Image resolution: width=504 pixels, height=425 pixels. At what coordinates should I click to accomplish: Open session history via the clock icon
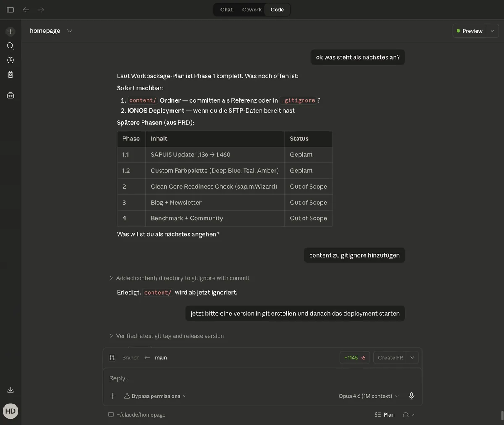(x=10, y=60)
